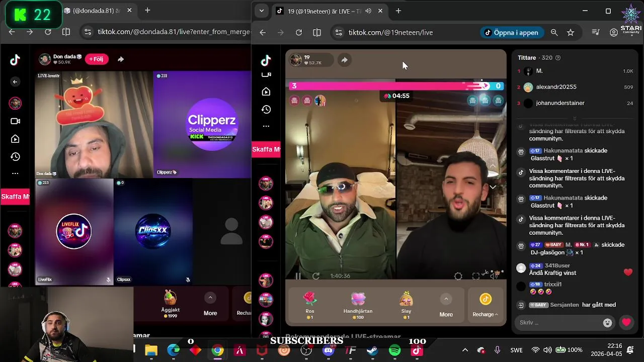
Task: Refresh the live stream player
Action: (316, 276)
